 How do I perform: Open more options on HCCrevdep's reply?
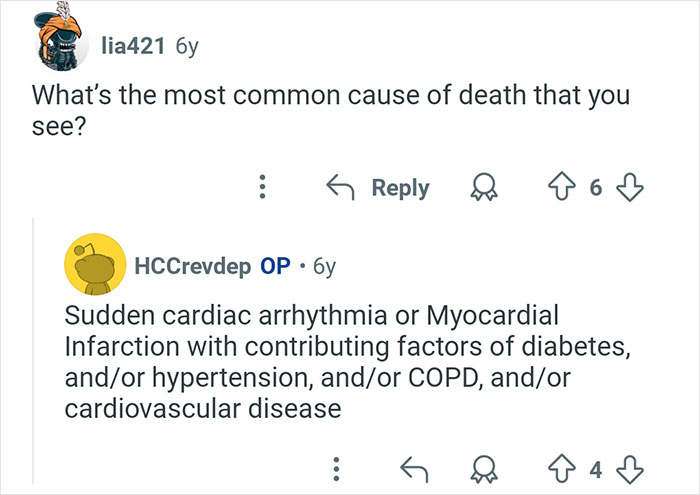click(337, 467)
